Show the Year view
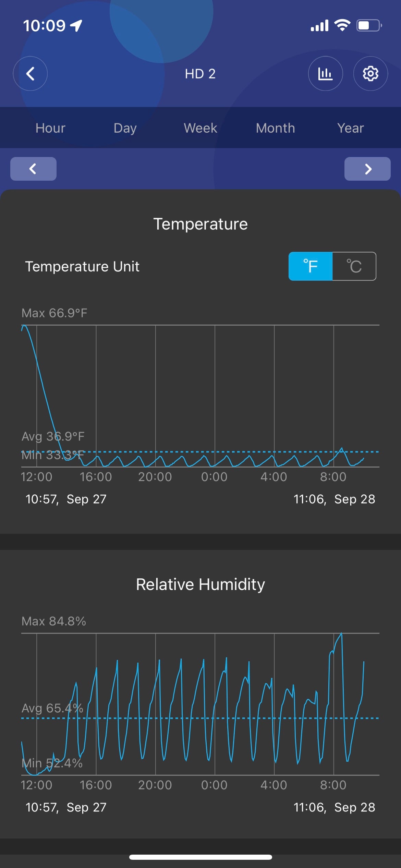 [x=350, y=128]
